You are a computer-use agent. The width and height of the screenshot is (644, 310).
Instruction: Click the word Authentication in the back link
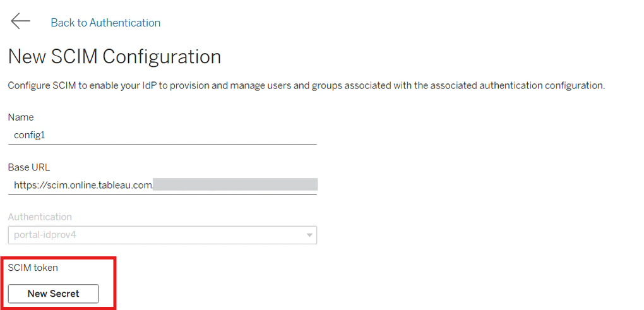click(125, 23)
